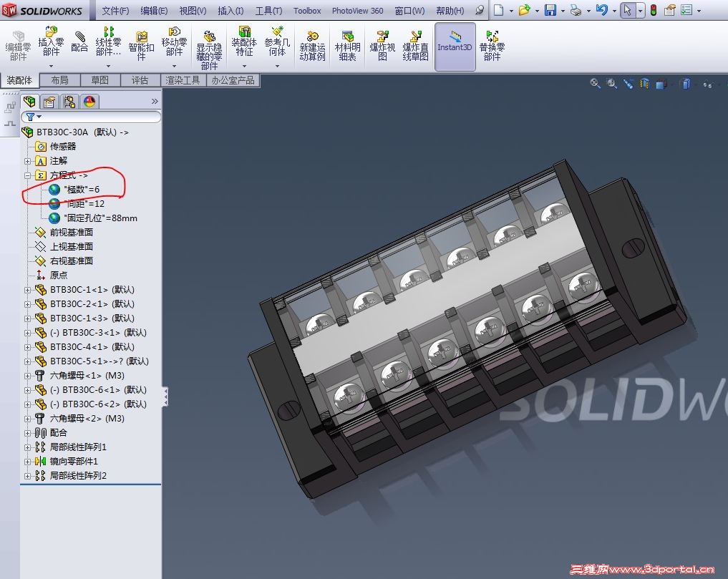Image resolution: width=728 pixels, height=579 pixels.
Task: Collapse the 方程式 equations node
Action: coord(27,175)
